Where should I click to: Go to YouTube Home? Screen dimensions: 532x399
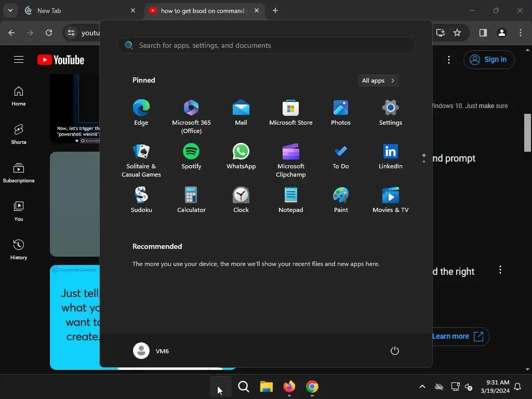19,96
